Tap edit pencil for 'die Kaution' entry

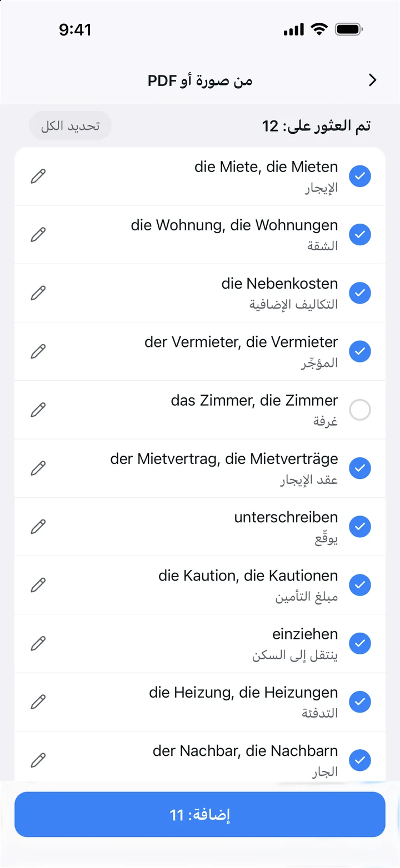coord(38,585)
